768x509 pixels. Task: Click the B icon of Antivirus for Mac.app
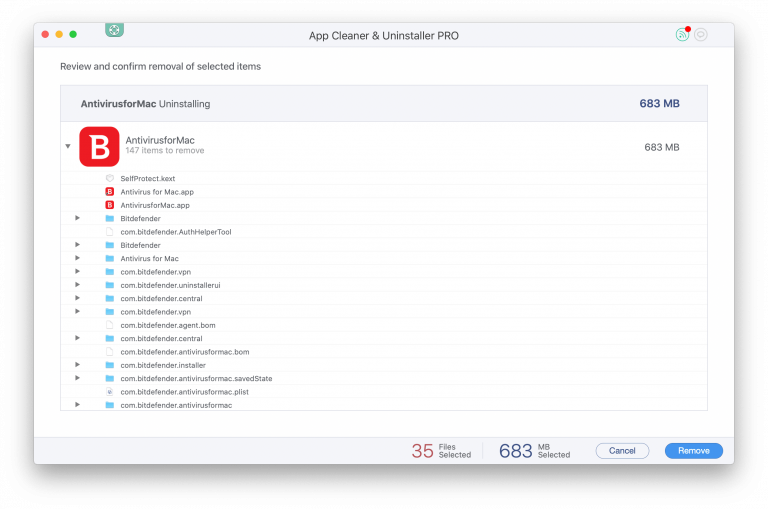pos(110,192)
